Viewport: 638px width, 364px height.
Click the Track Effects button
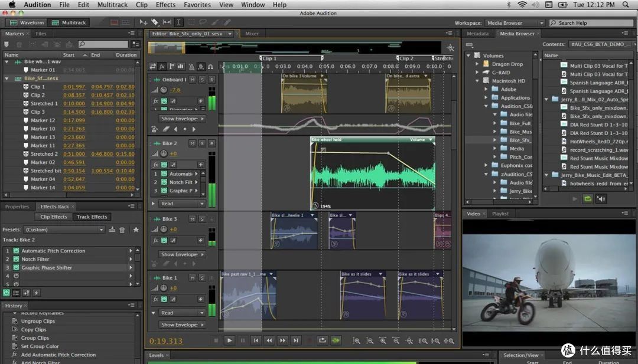(x=92, y=217)
